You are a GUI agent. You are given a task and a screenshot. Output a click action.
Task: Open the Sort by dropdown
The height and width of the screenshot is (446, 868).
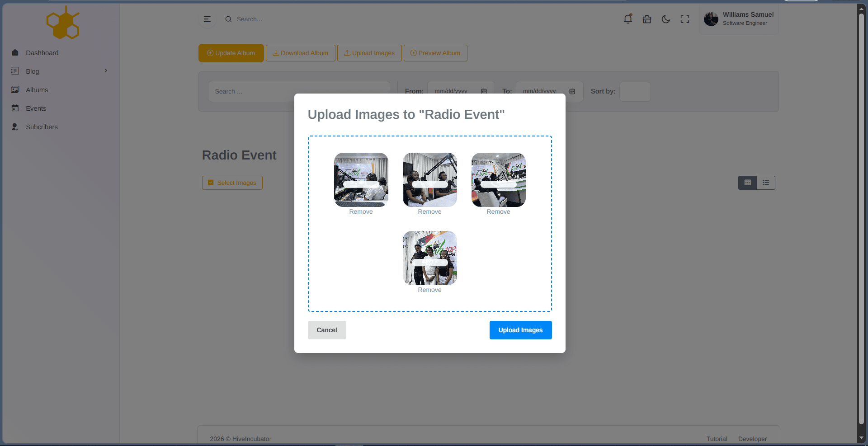tap(635, 91)
